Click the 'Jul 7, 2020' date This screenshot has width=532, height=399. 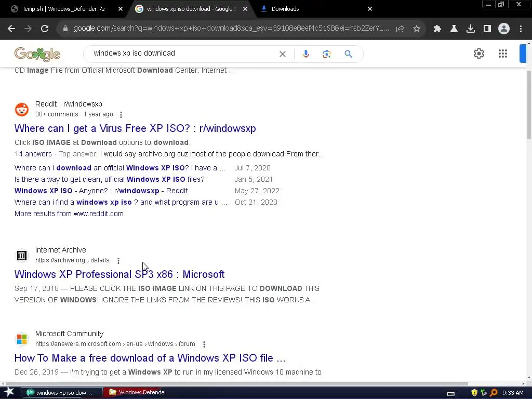(x=252, y=168)
